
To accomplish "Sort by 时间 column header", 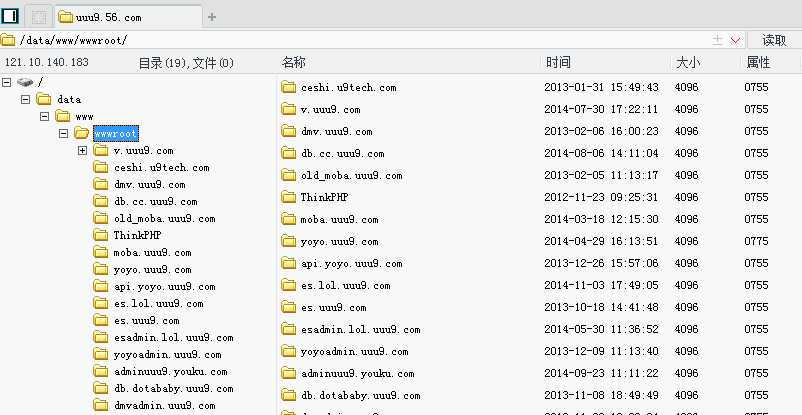I will tap(558, 62).
